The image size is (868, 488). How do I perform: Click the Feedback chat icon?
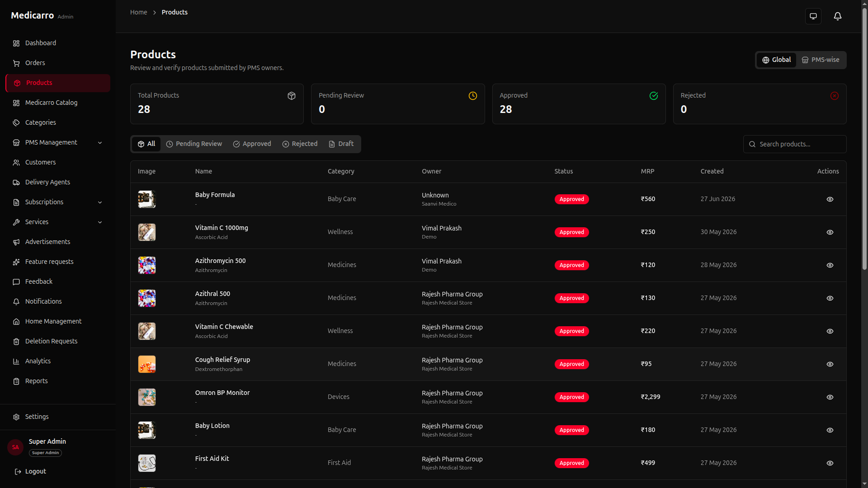tap(16, 282)
